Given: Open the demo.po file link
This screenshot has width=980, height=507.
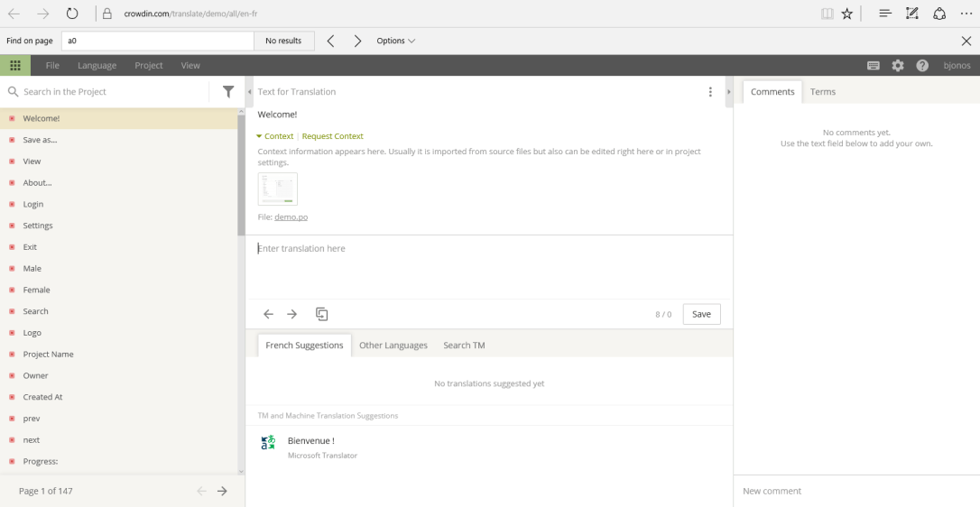Looking at the screenshot, I should pos(291,217).
